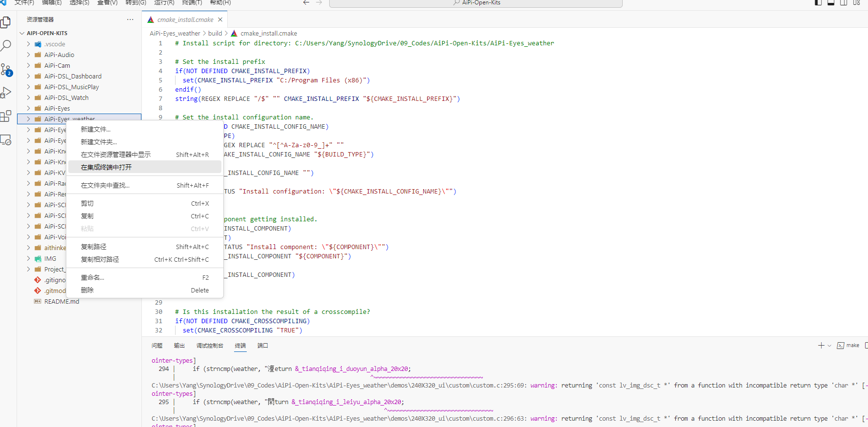Open the Extensions view

click(6, 116)
